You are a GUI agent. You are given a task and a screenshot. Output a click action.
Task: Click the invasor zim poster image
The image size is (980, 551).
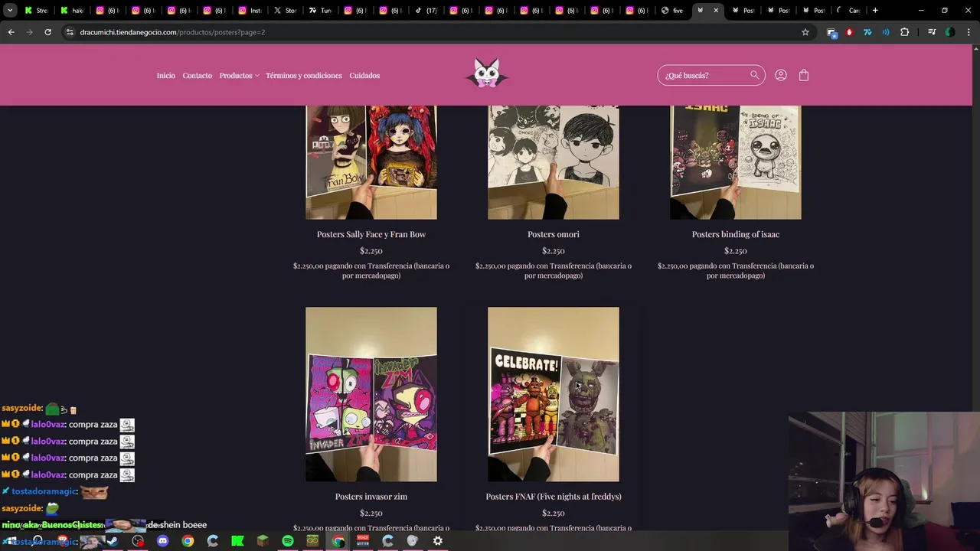tap(371, 394)
